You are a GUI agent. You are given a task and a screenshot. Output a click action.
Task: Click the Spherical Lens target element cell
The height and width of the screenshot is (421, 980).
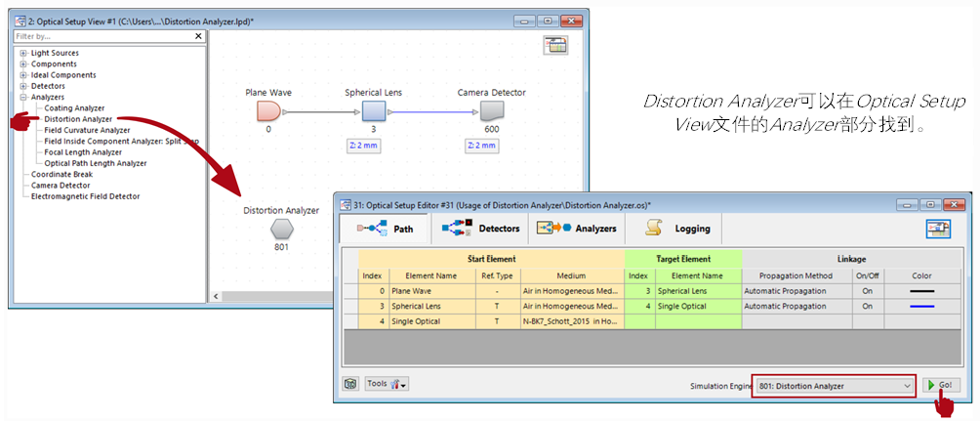pos(698,291)
